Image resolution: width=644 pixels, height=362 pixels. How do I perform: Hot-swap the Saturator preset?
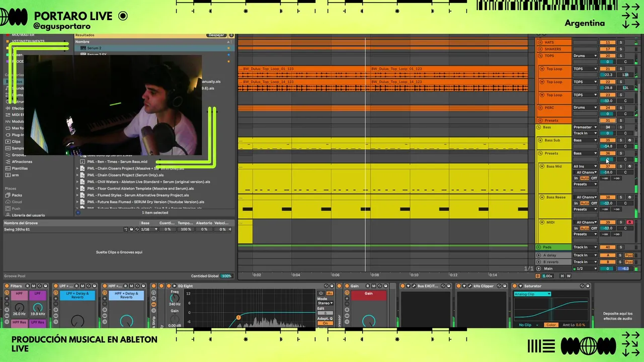pos(582,286)
